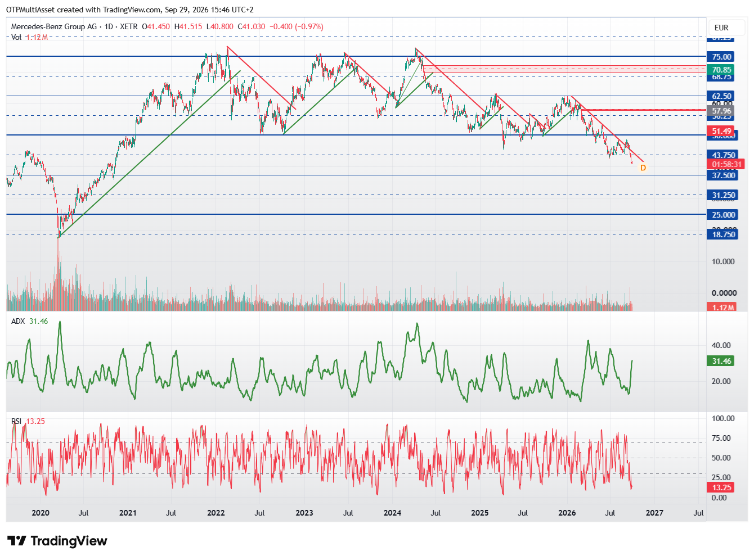
Task: Click the ADX indicator legend title
Action: [x=18, y=321]
